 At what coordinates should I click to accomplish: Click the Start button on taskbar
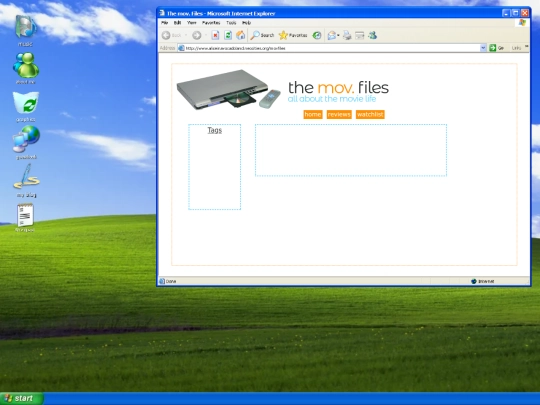pos(21,398)
